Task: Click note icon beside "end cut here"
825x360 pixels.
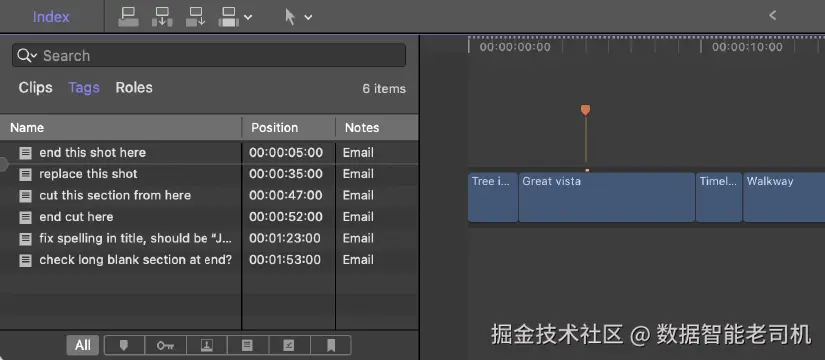Action: coord(25,217)
